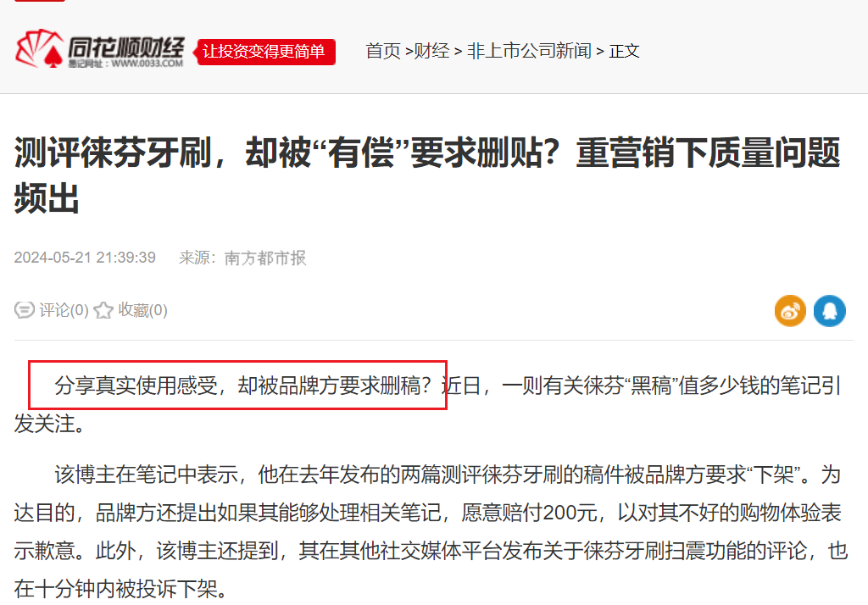Open 非上市公司新闻 breadcrumb link
This screenshot has height=605, width=868.
pyautogui.click(x=529, y=51)
